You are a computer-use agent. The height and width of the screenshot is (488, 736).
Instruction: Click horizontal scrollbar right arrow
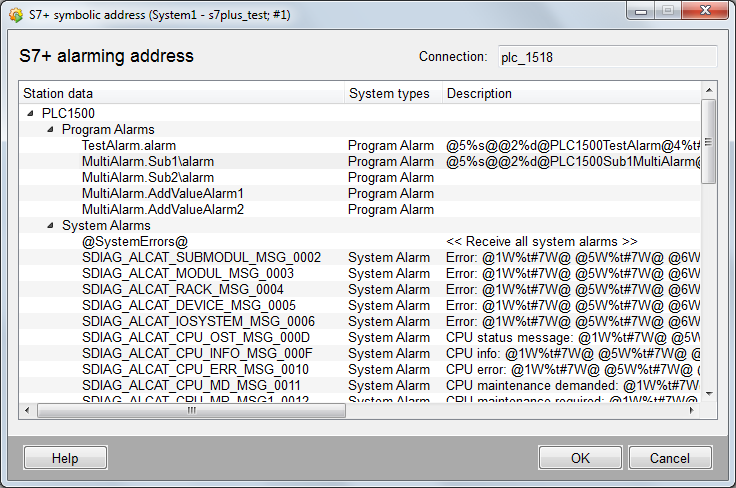[x=693, y=410]
